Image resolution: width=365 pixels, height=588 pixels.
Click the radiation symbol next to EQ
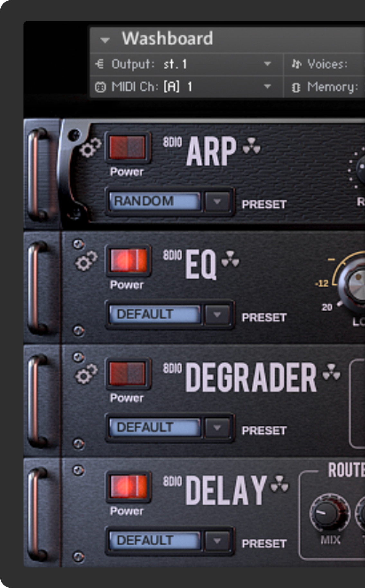[230, 259]
